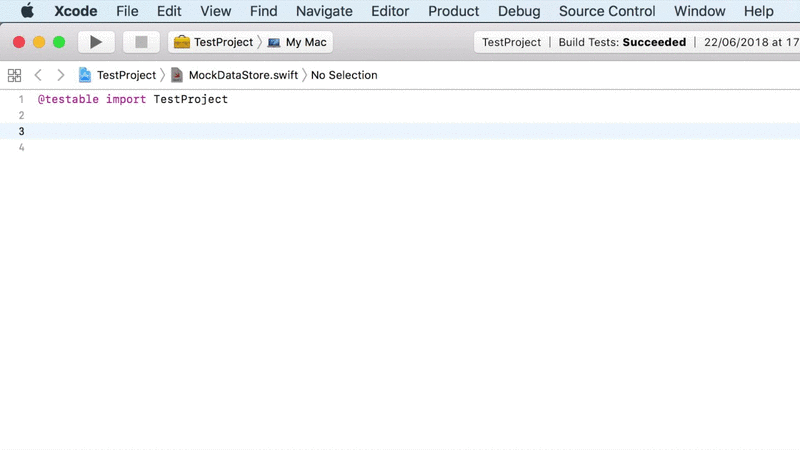Click line number 1 in the gutter
The width and height of the screenshot is (800, 450).
(x=21, y=99)
